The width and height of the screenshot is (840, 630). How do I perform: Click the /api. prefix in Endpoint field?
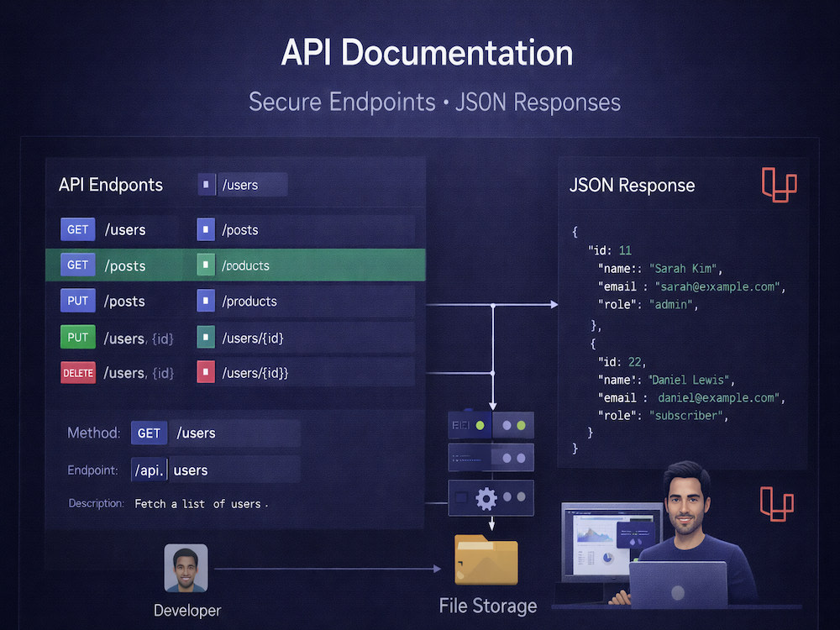coord(149,470)
